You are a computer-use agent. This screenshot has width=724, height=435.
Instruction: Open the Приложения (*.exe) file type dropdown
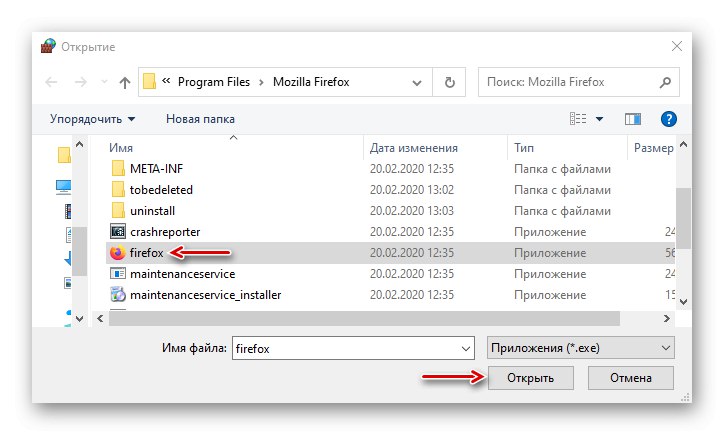coord(581,348)
